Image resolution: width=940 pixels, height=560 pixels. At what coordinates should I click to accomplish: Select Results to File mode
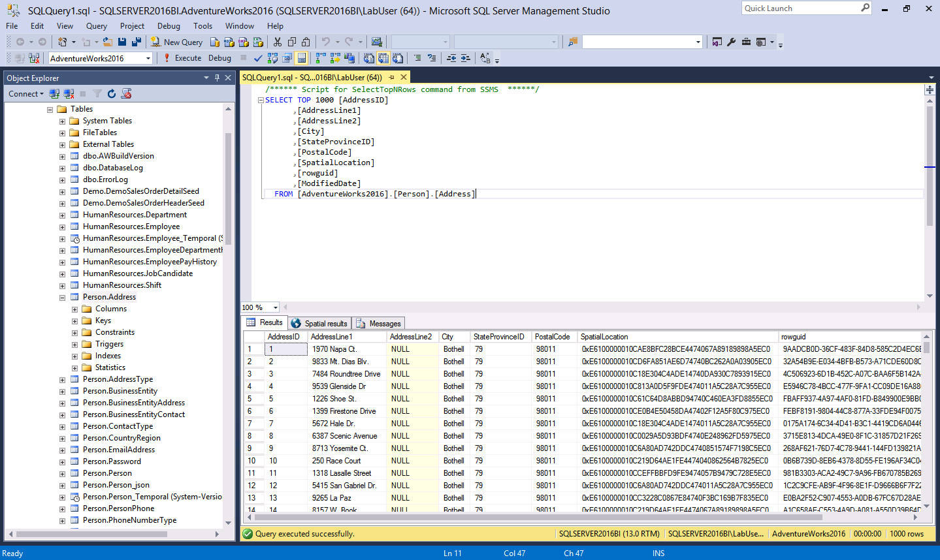[x=398, y=58]
